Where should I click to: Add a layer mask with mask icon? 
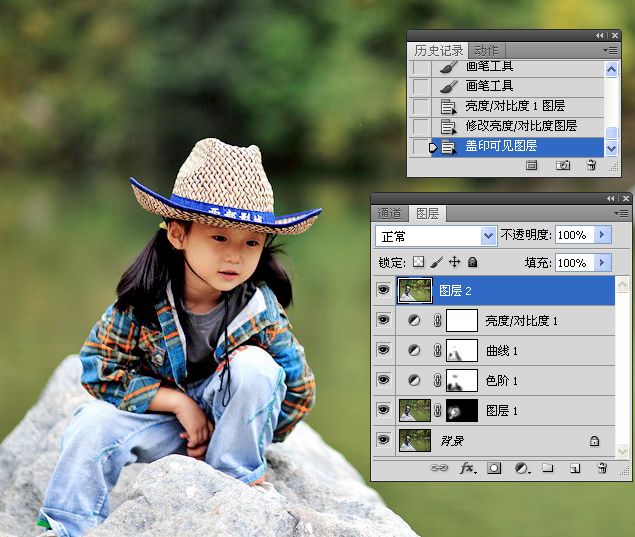[x=494, y=468]
